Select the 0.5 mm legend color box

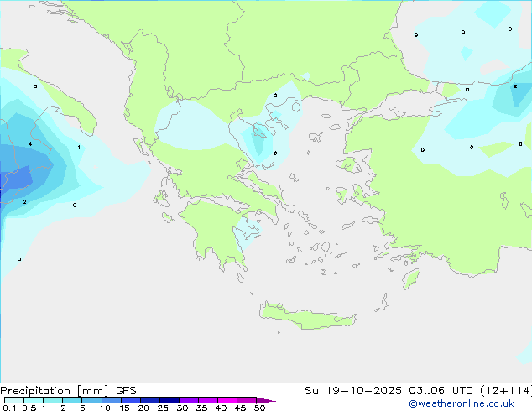click(34, 400)
